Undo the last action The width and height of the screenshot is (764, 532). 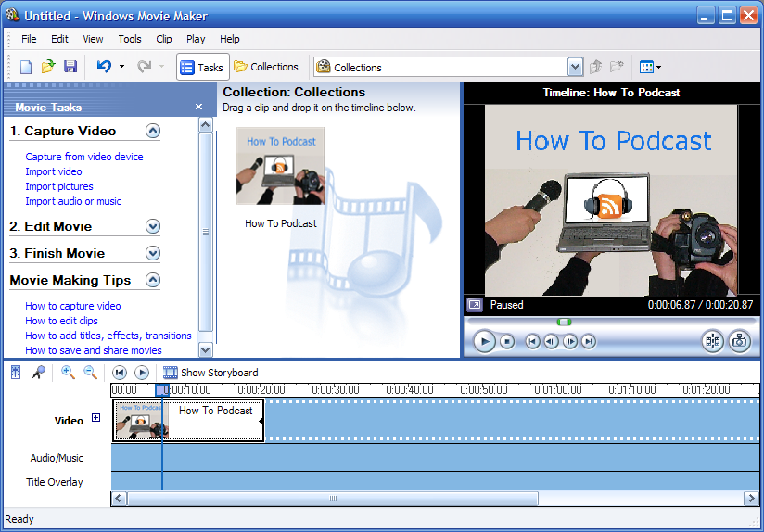coord(104,66)
